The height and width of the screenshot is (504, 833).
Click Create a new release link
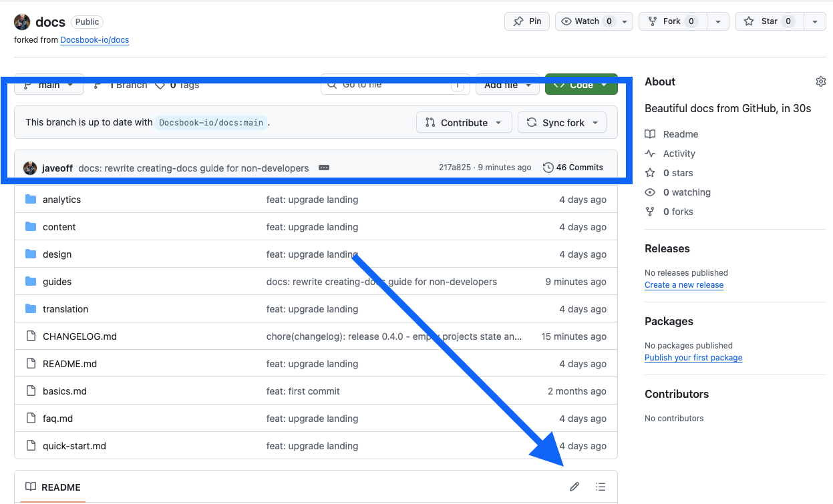tap(684, 285)
